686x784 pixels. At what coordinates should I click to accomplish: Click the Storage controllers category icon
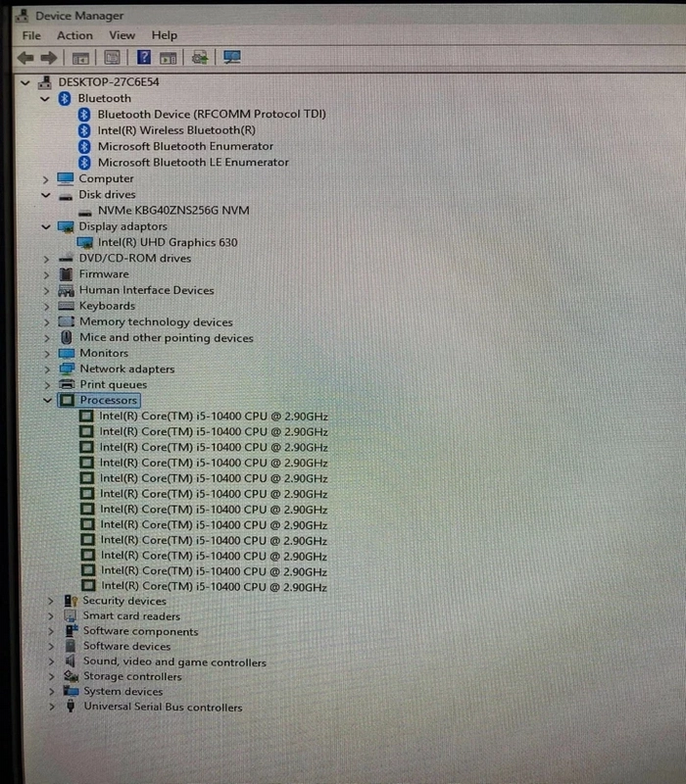click(71, 676)
